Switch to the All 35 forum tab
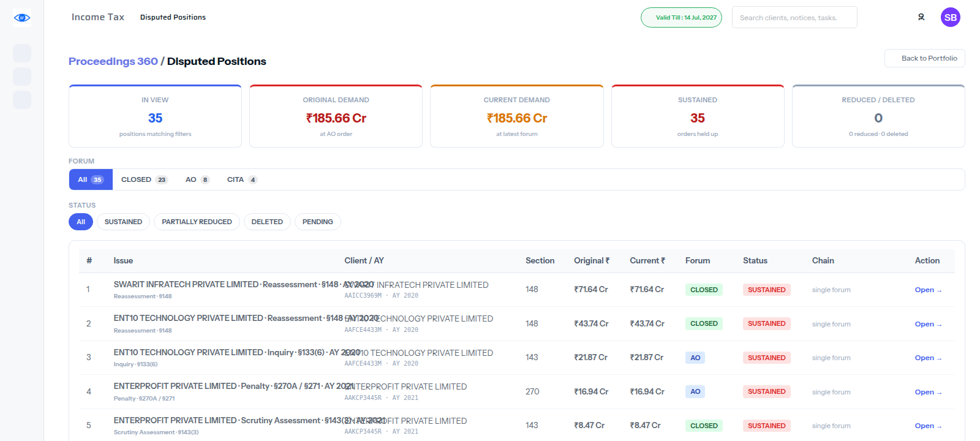This screenshot has height=441, width=980. pos(91,179)
